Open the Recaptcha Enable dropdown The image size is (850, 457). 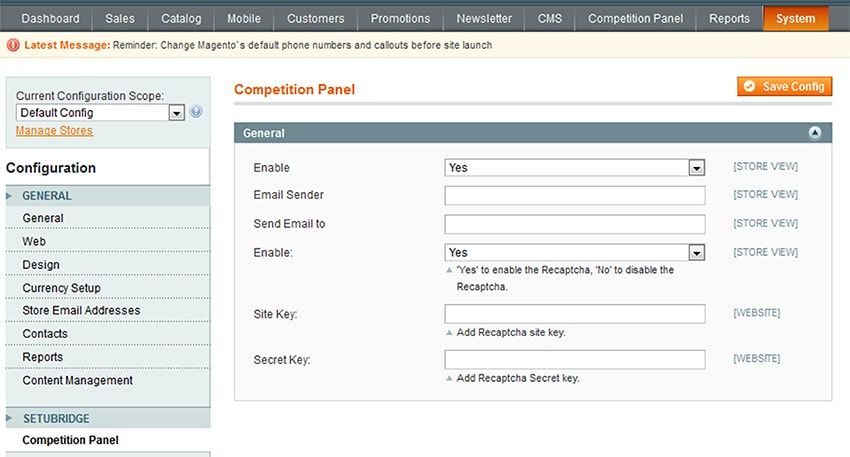point(574,253)
